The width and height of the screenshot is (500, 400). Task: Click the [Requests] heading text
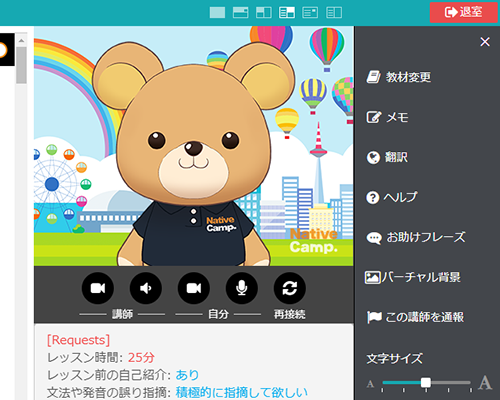click(x=78, y=340)
